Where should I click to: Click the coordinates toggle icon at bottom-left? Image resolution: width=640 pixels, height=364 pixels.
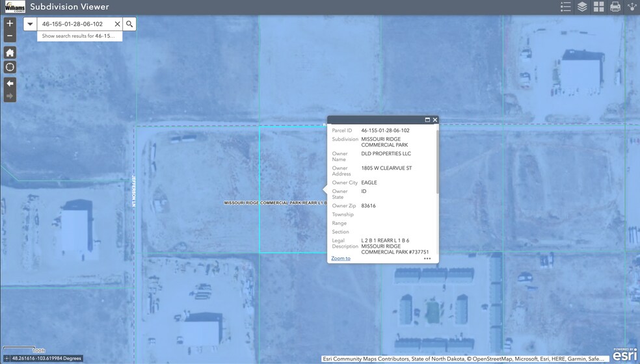7,358
